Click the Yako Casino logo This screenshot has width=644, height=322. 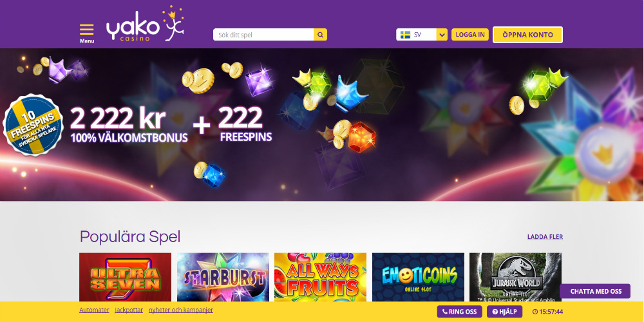click(145, 24)
